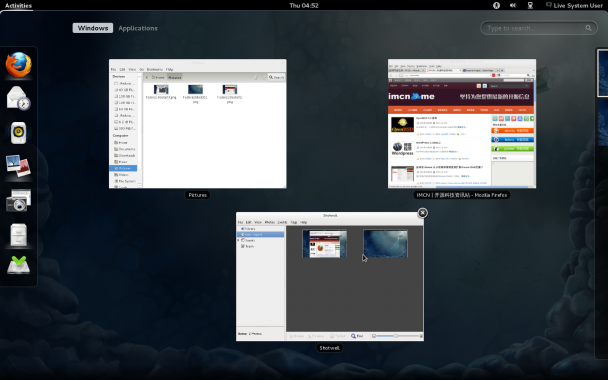
Task: Activate the Mozilla Firefox window caption label
Action: [462, 195]
